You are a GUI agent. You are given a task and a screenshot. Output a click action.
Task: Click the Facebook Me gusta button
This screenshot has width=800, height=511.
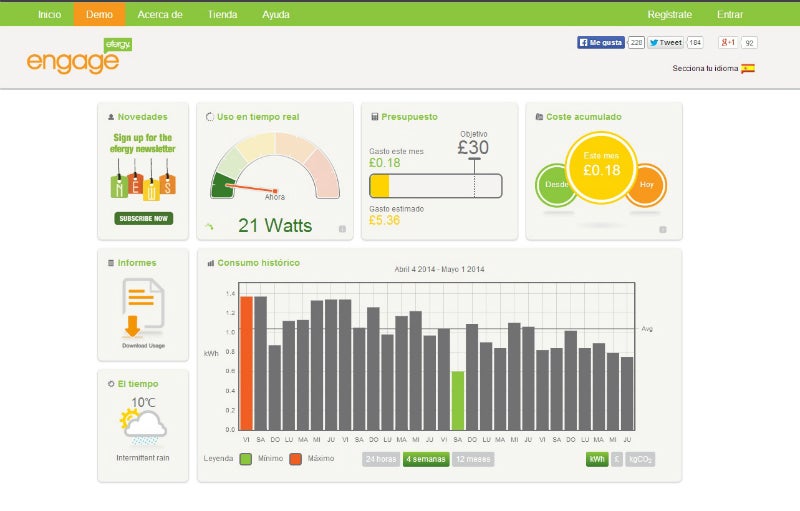(601, 43)
